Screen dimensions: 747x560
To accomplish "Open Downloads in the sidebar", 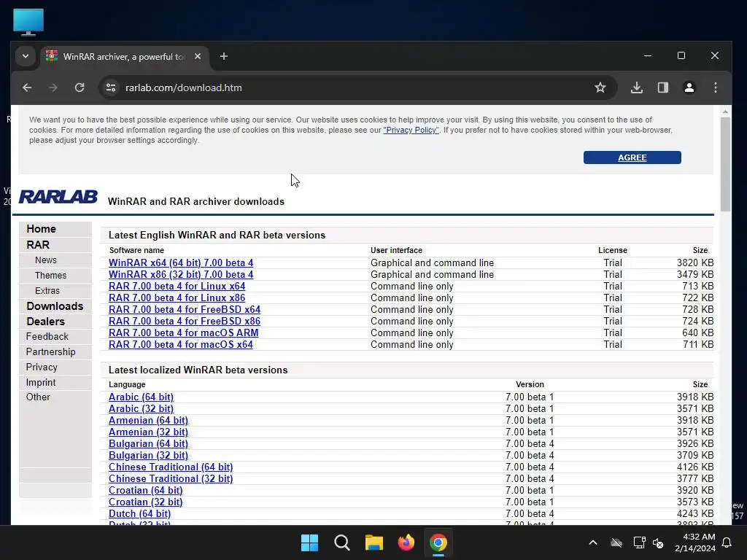I will click(x=55, y=306).
